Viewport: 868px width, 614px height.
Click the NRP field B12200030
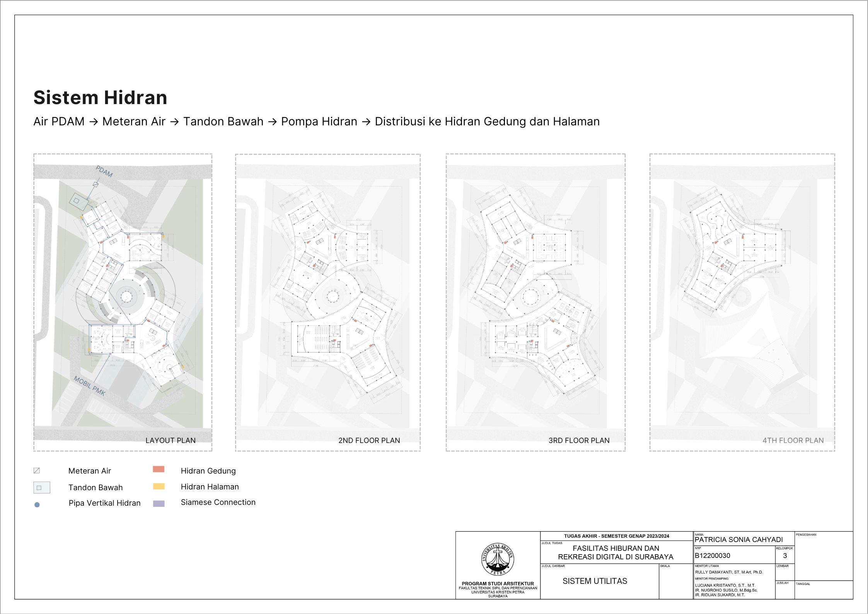pos(712,556)
